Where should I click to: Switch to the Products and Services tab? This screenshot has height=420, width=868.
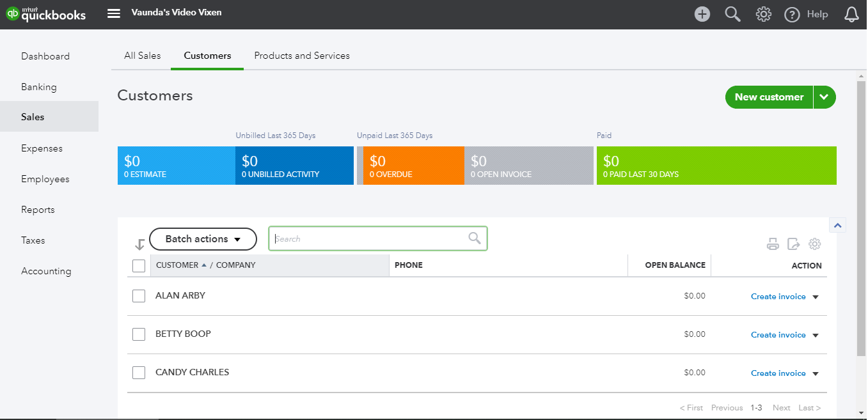point(302,56)
